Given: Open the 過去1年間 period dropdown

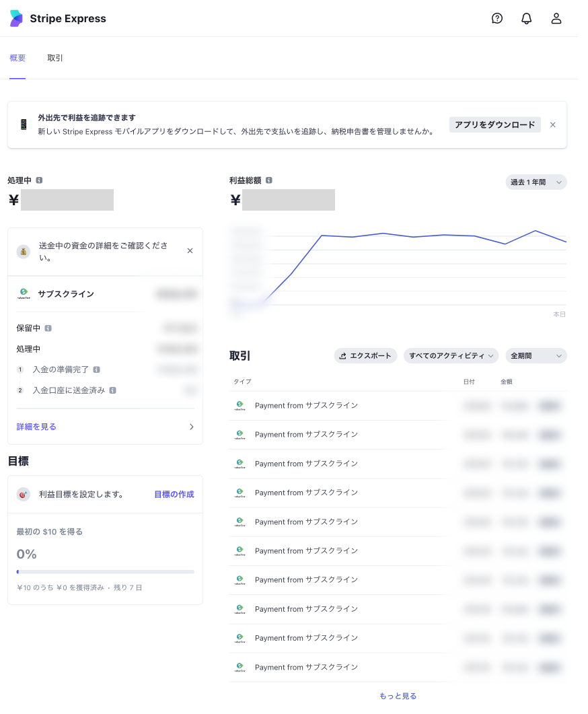Looking at the screenshot, I should 536,182.
